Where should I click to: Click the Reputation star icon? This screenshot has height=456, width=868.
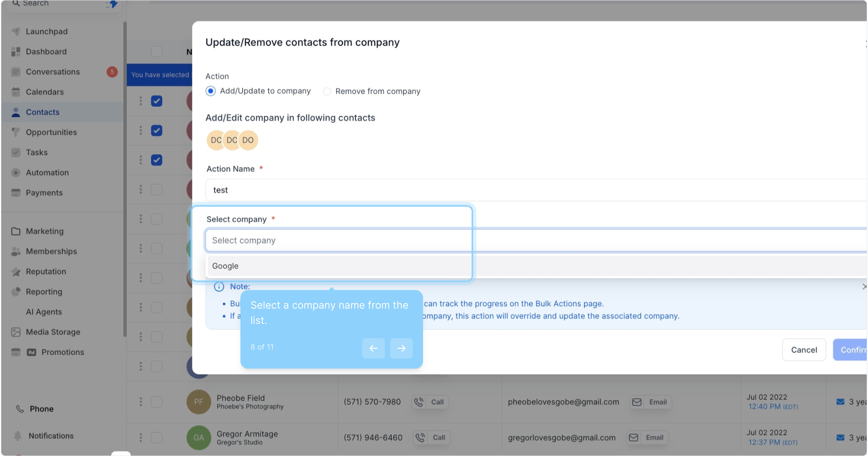[x=16, y=271]
